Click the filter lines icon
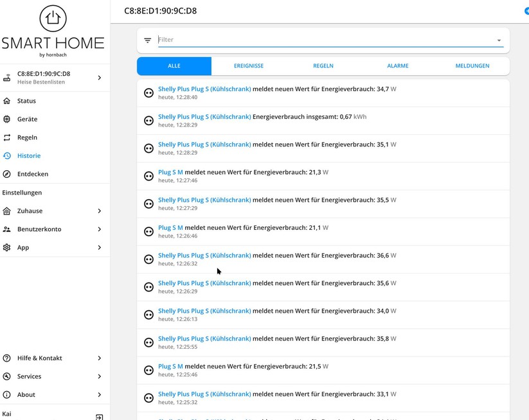 click(148, 40)
